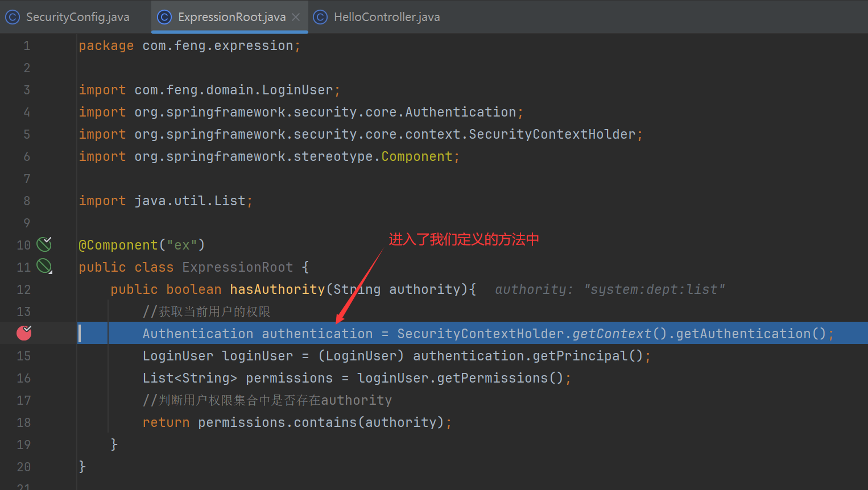Viewport: 868px width, 490px height.
Task: Click the (LoginUser) cast on line 15
Action: [361, 356]
